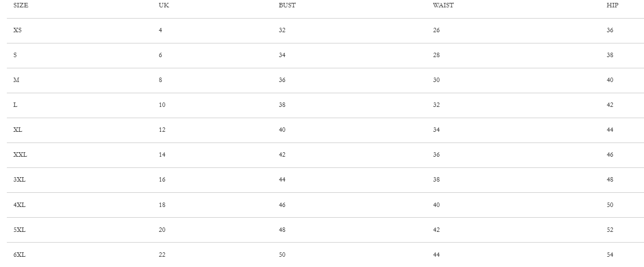Click waist value 34 in the XL row
The height and width of the screenshot is (267, 644).
coord(436,130)
